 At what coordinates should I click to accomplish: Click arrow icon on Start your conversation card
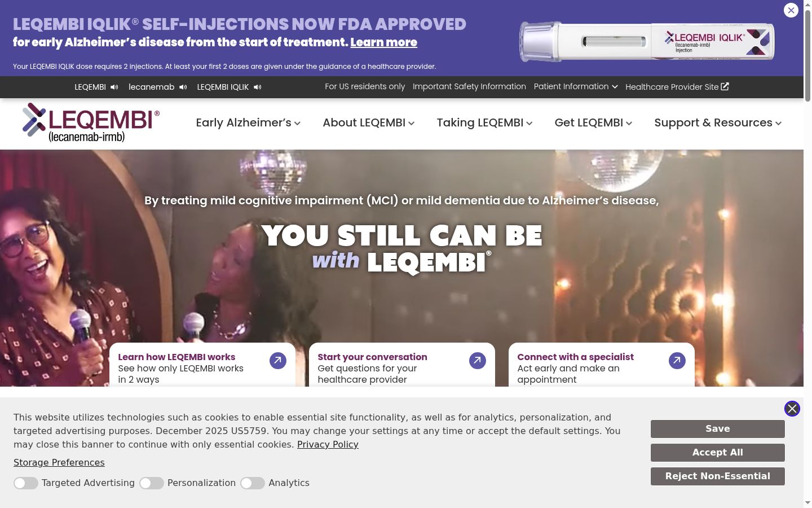[478, 361]
